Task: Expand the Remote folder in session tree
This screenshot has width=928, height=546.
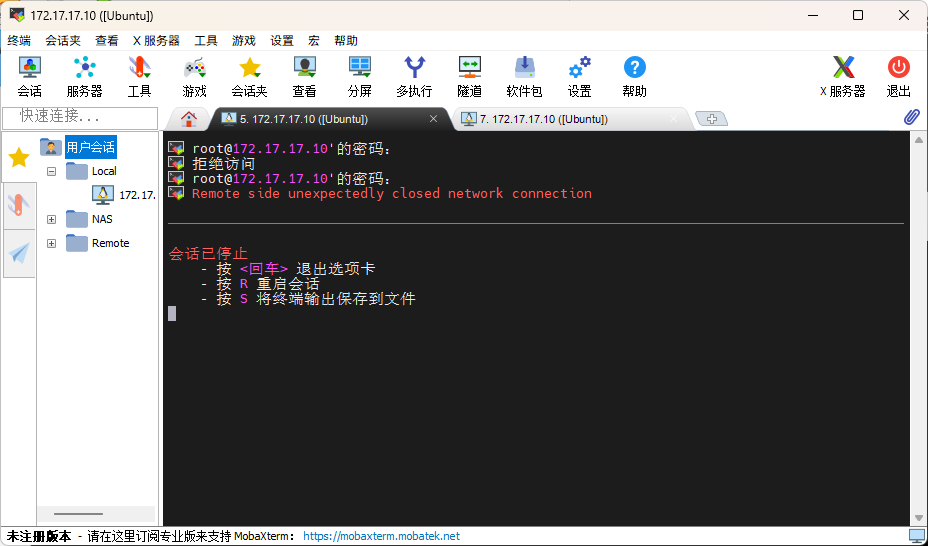Action: 52,243
